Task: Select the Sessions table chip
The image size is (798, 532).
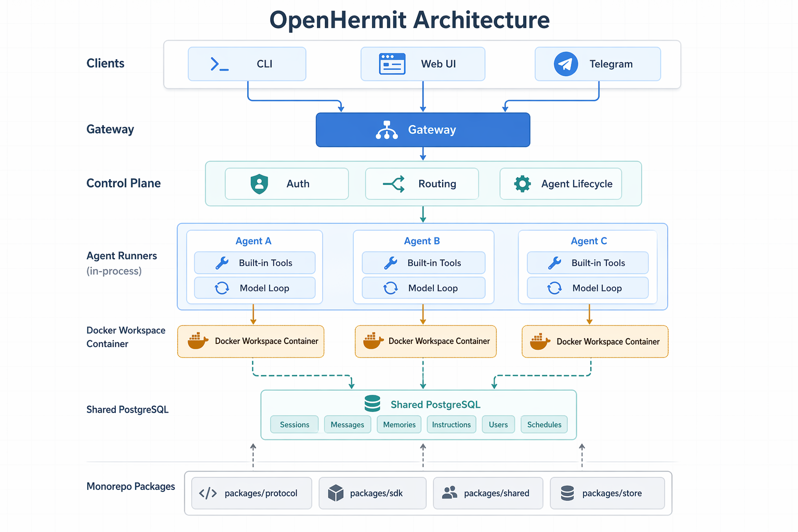Action: pos(295,424)
